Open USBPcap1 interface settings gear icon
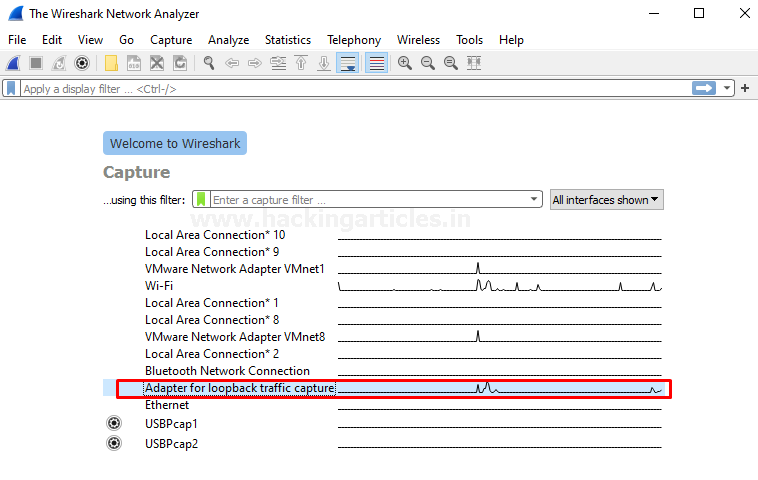The image size is (758, 480). (114, 423)
